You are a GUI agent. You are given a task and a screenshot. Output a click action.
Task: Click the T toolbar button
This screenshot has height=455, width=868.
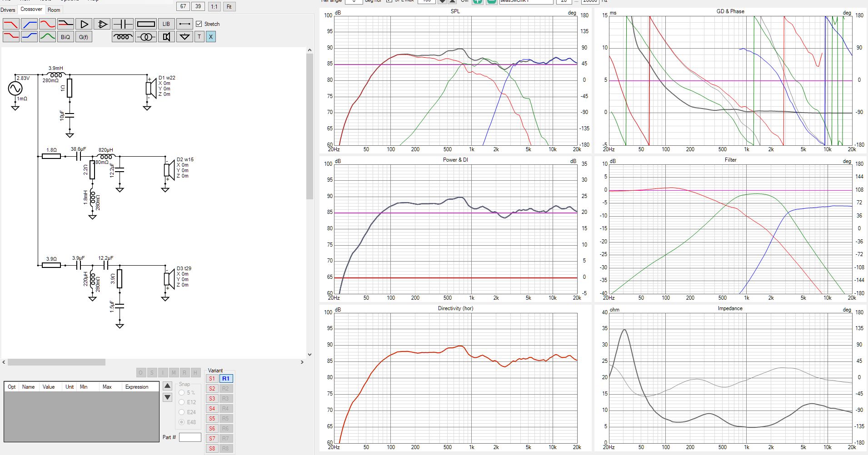tap(199, 37)
